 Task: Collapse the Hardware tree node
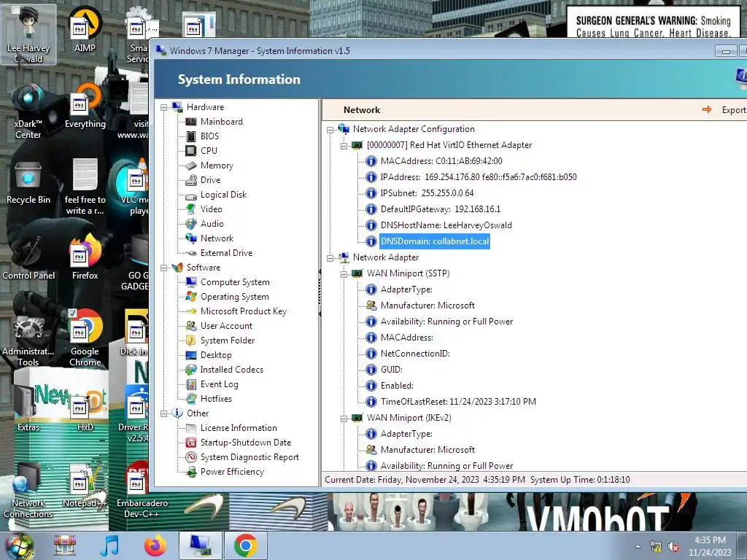[164, 107]
